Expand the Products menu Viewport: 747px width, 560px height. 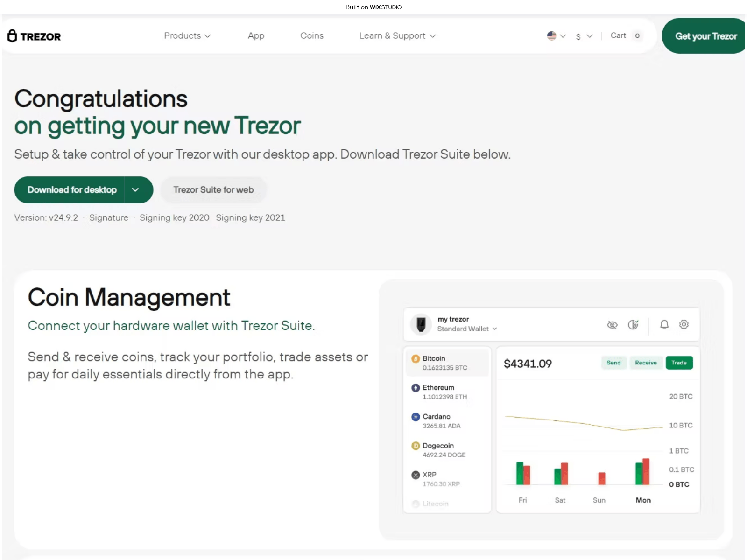click(187, 36)
